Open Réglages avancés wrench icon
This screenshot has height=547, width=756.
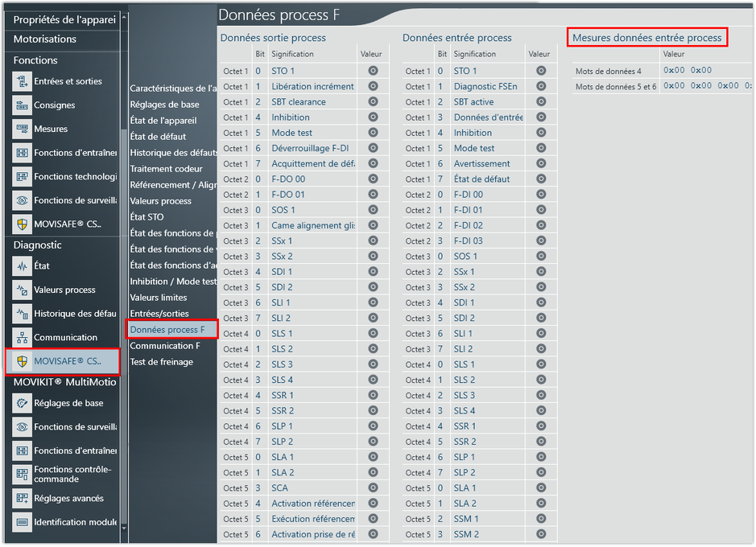(22, 498)
